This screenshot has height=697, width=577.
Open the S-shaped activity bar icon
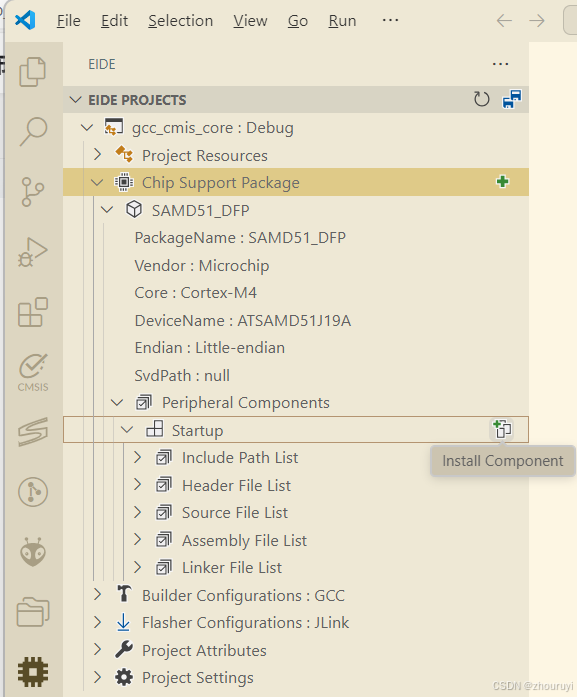[x=33, y=432]
